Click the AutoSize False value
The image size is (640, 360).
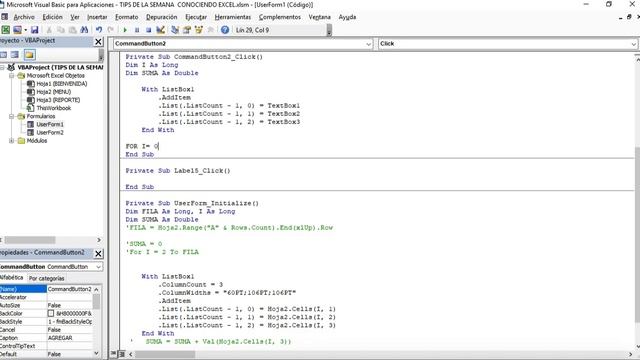point(70,305)
